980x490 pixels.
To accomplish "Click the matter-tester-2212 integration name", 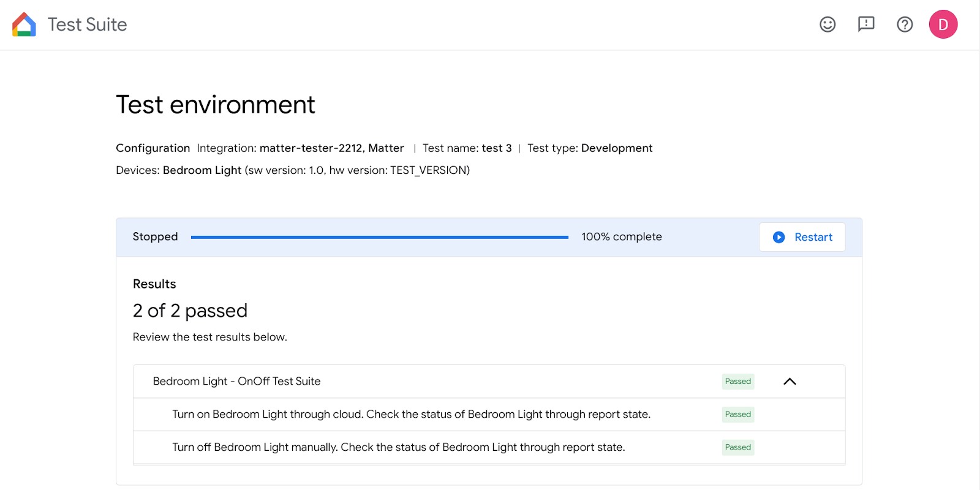I will coord(311,148).
